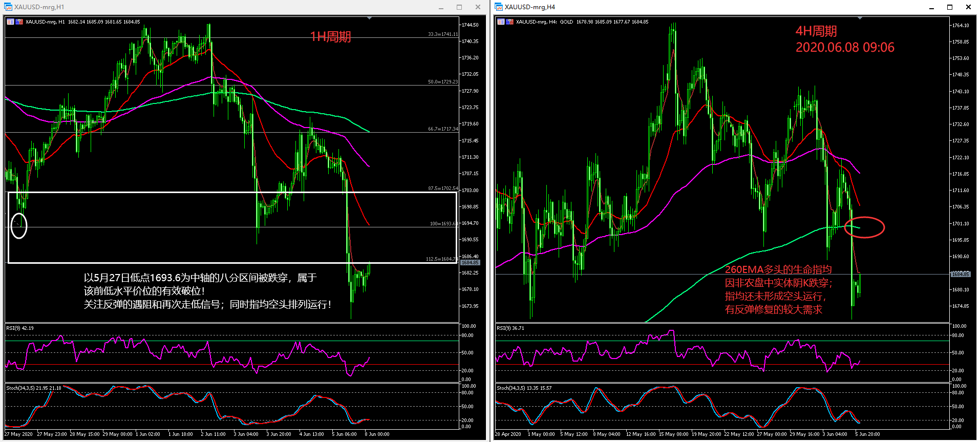Viewport: 980px width, 442px height.
Task: Open one-click trading panel icon in H4 chart
Action: pos(501,22)
